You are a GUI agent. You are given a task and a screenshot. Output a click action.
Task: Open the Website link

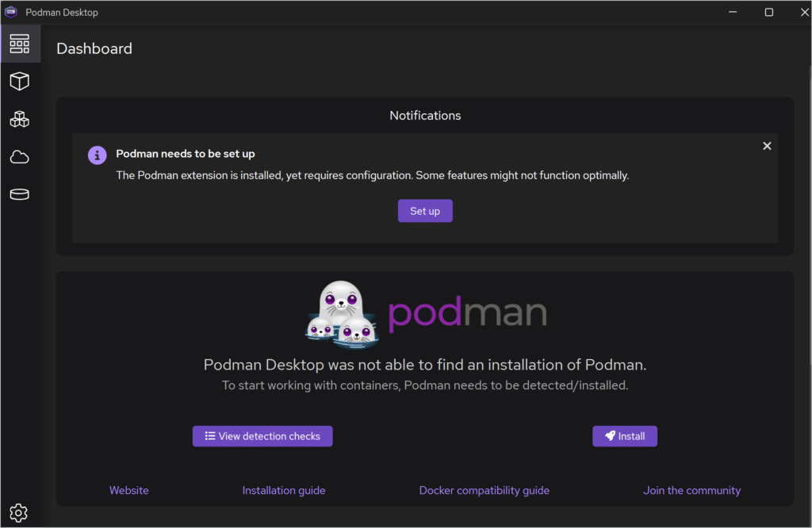(x=128, y=490)
